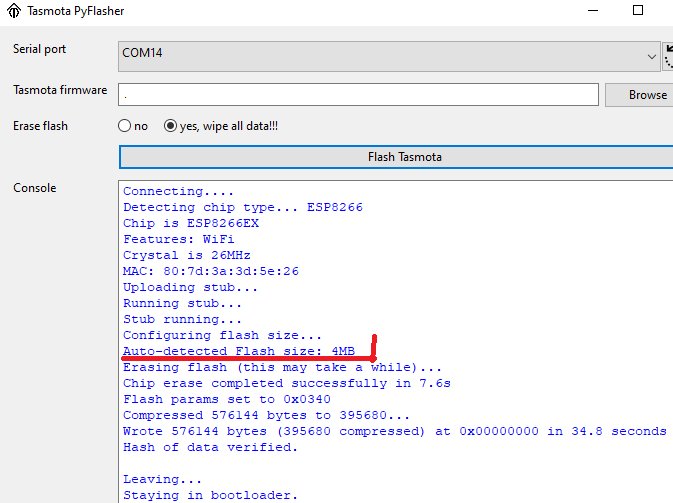Click "Flash params set to 0x0340" line

(227, 399)
